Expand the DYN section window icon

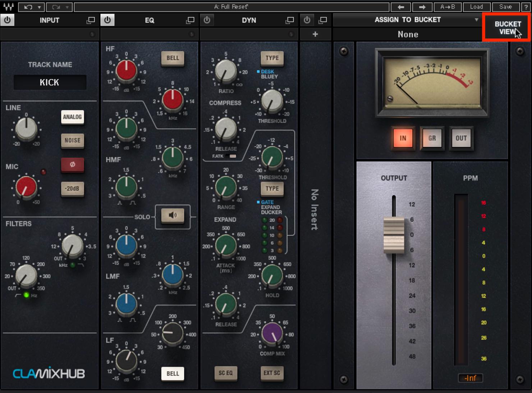(289, 21)
